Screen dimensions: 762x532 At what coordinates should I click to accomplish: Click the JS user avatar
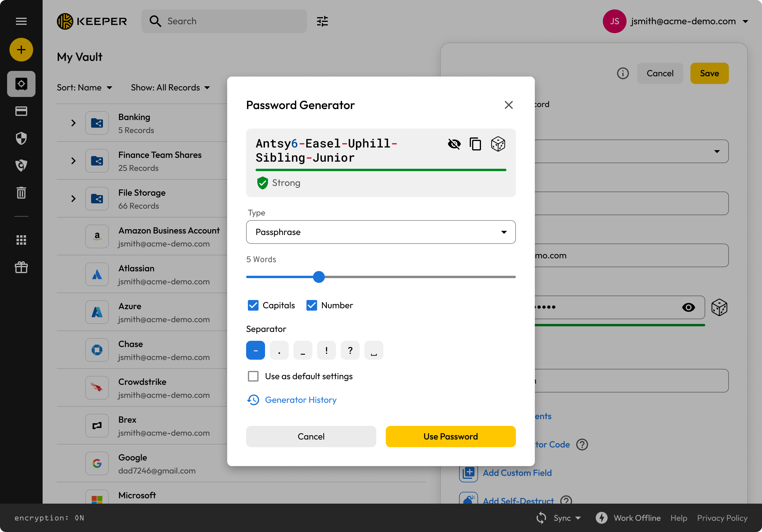[614, 21]
